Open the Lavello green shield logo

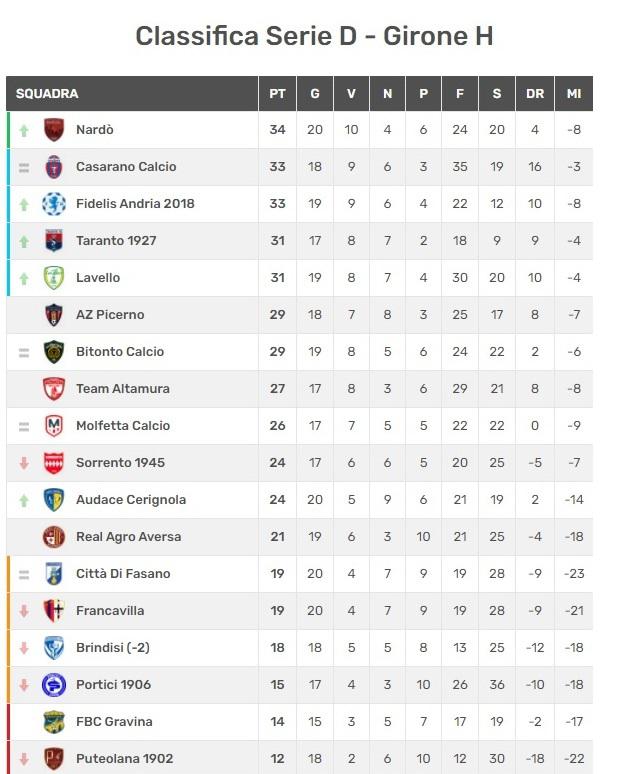click(54, 278)
